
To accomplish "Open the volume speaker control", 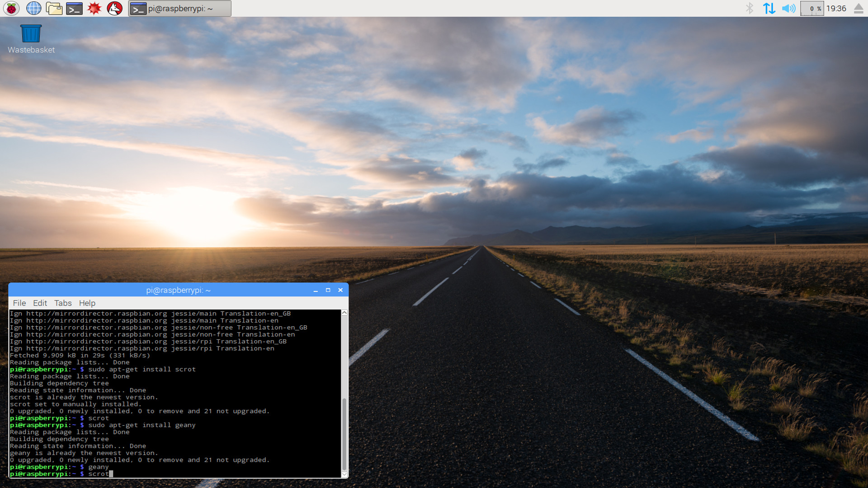I will 788,8.
